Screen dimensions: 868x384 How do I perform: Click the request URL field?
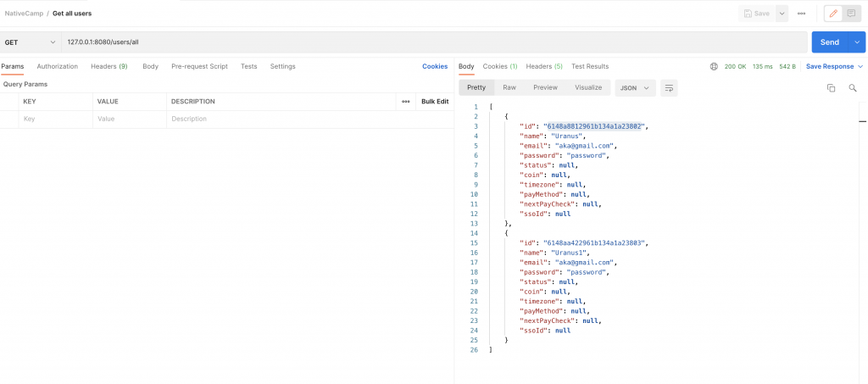[x=434, y=42]
